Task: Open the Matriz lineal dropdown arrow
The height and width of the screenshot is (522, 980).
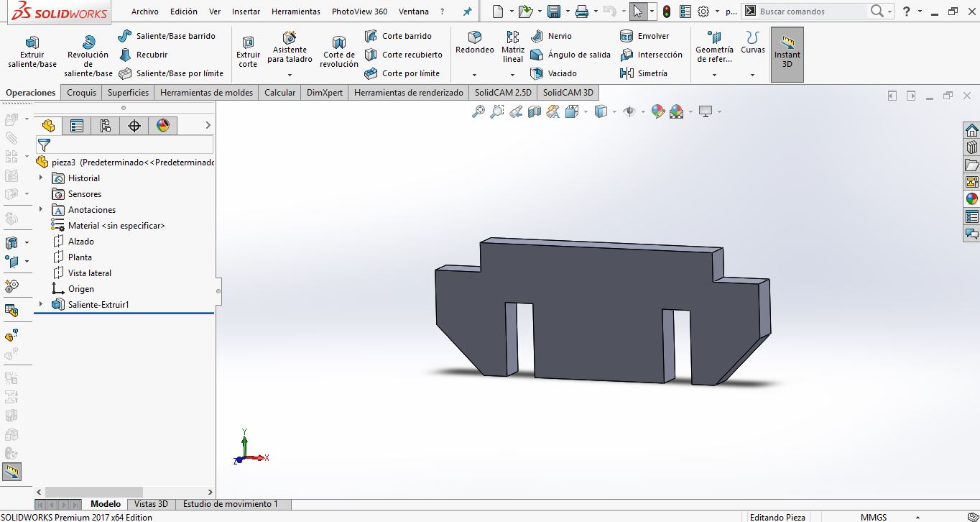Action: coord(512,75)
